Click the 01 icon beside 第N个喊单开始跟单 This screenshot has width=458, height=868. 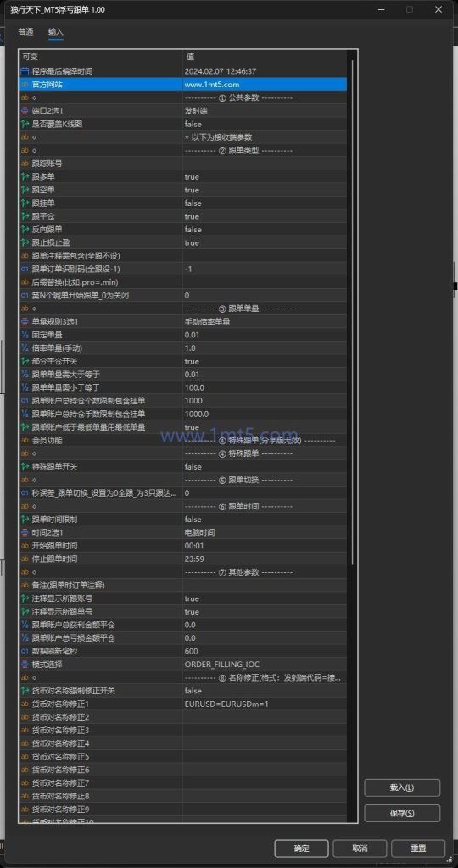[x=25, y=295]
